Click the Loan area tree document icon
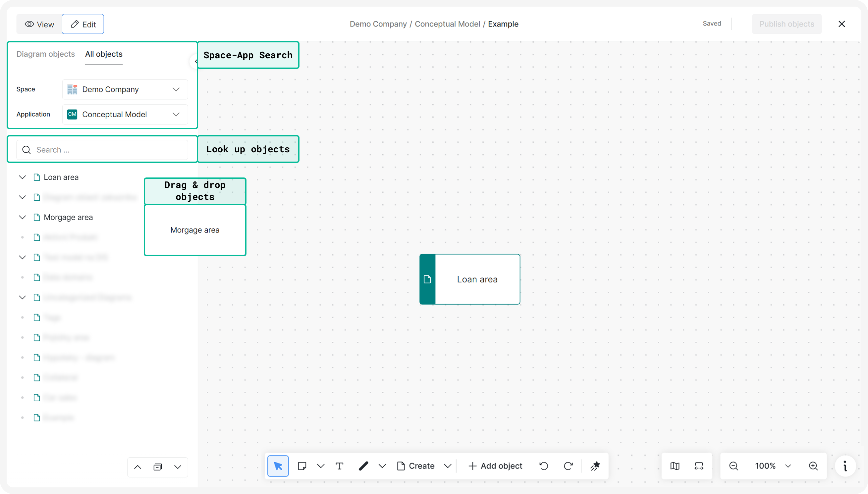Screen dimensions: 868x494 pyautogui.click(x=37, y=177)
